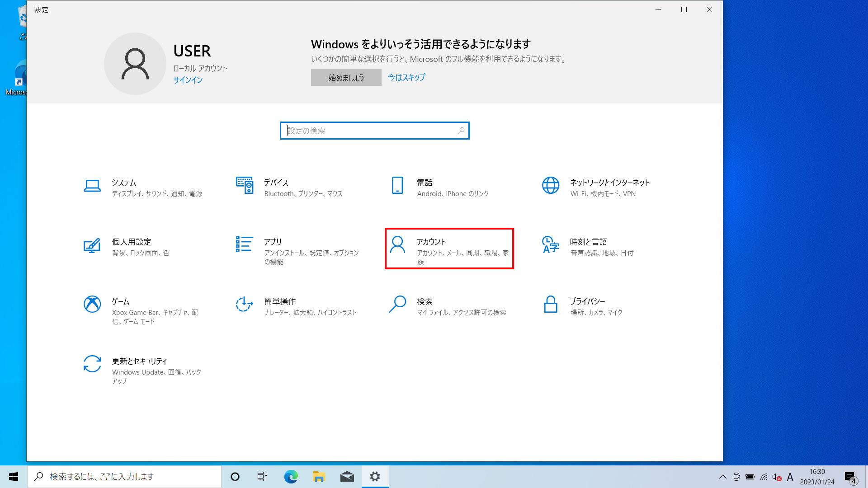Open the 検索 category title
The image size is (868, 488).
425,301
